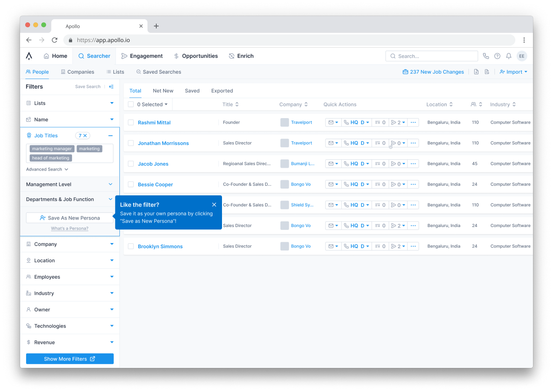
Task: Sort by the Title column header
Action: pyautogui.click(x=230, y=105)
